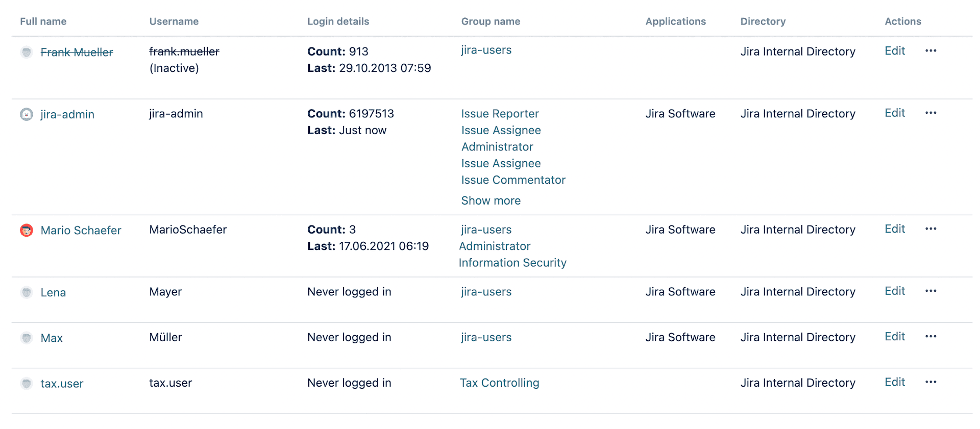The height and width of the screenshot is (429, 980).
Task: Click the Actions column header
Action: (902, 21)
